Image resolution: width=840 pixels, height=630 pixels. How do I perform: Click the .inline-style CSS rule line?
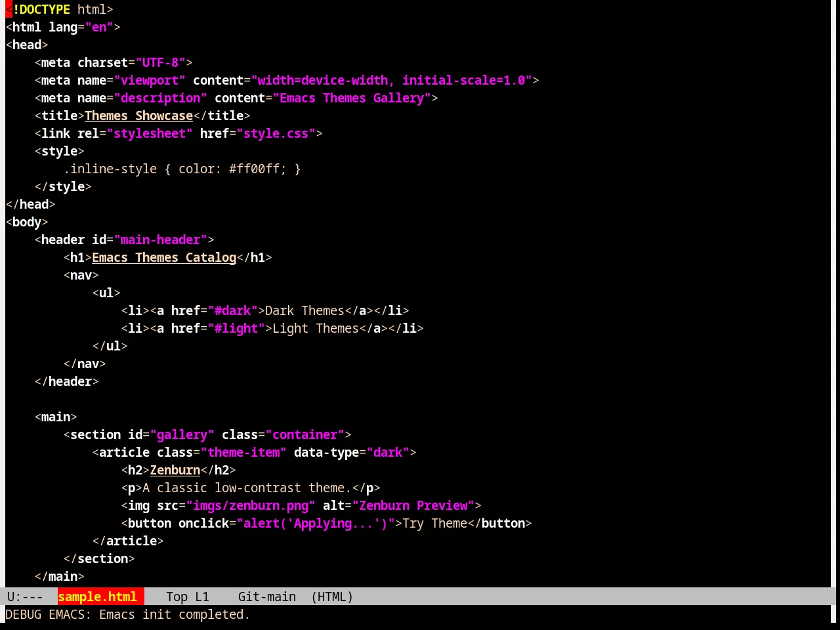182,169
